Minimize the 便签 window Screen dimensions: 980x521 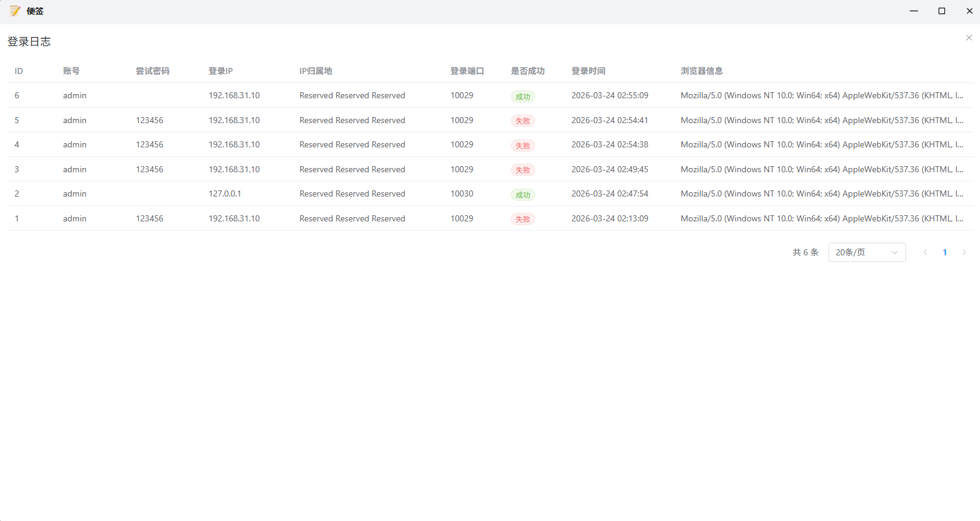coord(914,11)
